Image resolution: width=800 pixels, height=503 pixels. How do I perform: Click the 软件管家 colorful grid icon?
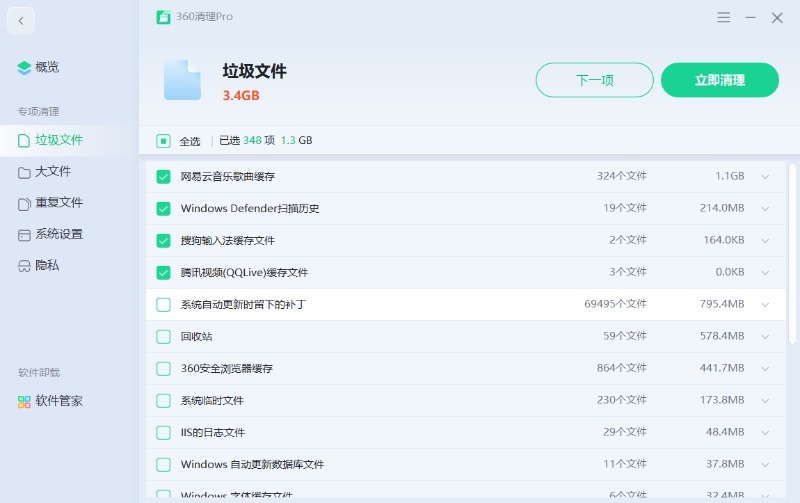click(24, 401)
